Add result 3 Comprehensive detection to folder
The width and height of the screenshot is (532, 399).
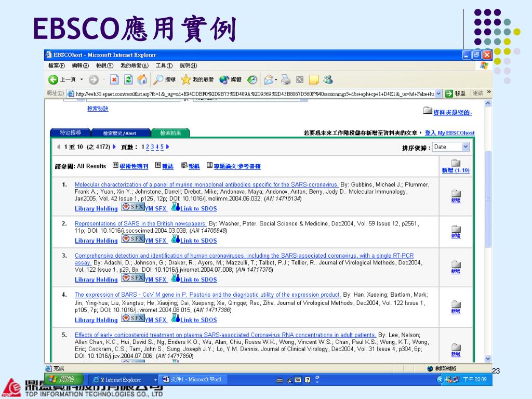point(456,268)
